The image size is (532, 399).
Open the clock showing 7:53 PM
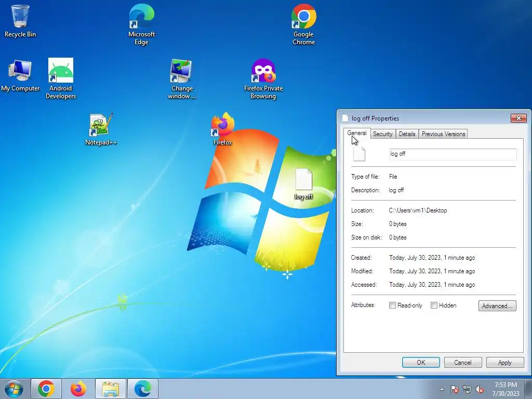coord(506,389)
